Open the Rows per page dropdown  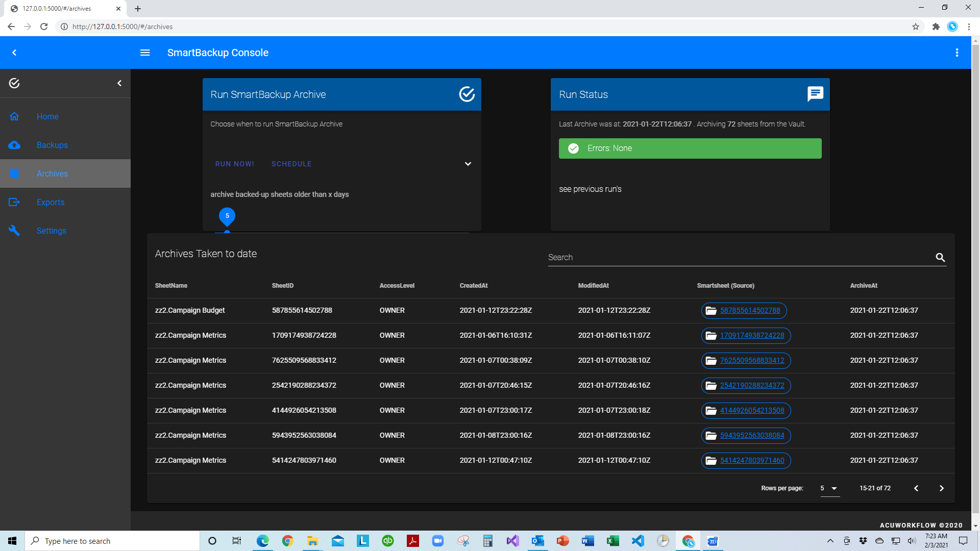click(830, 488)
